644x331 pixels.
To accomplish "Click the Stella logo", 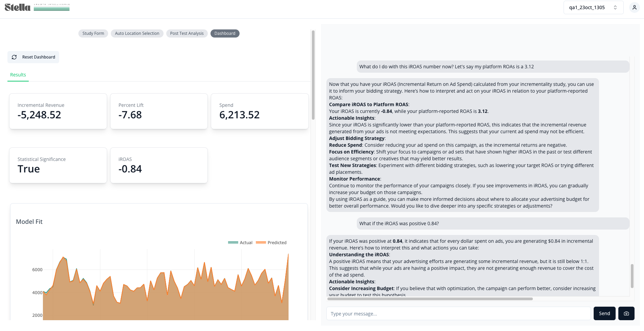I will tap(37, 7).
